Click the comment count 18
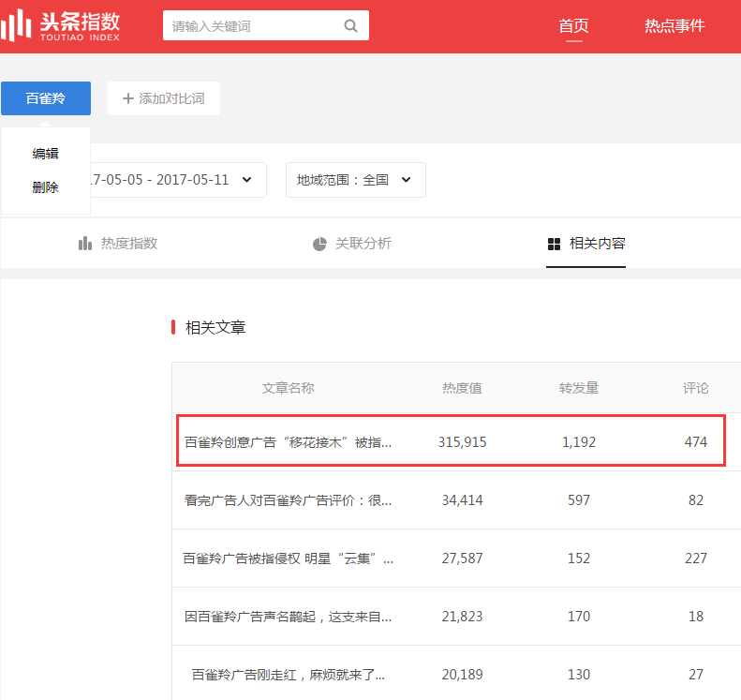The height and width of the screenshot is (700, 741). click(x=696, y=617)
